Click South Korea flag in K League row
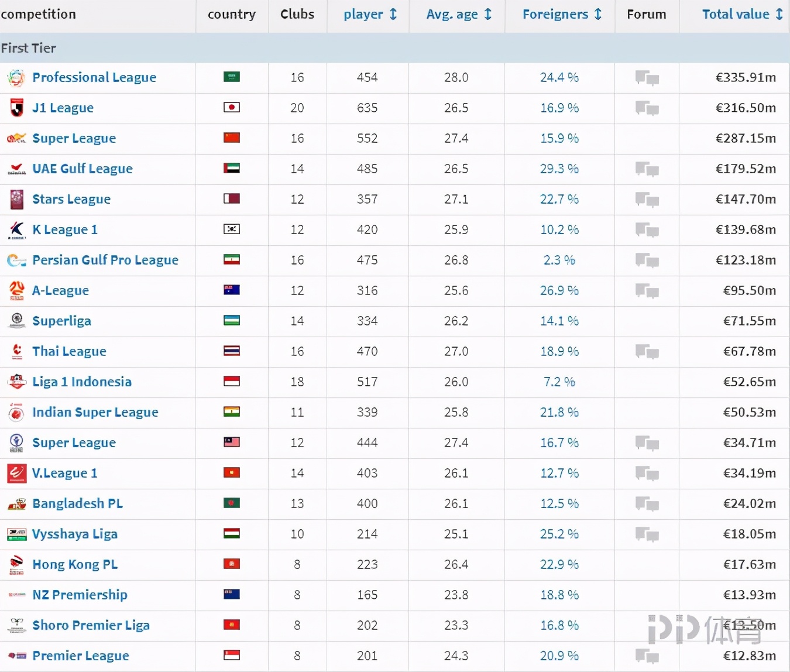Image resolution: width=790 pixels, height=672 pixels. pos(232,229)
